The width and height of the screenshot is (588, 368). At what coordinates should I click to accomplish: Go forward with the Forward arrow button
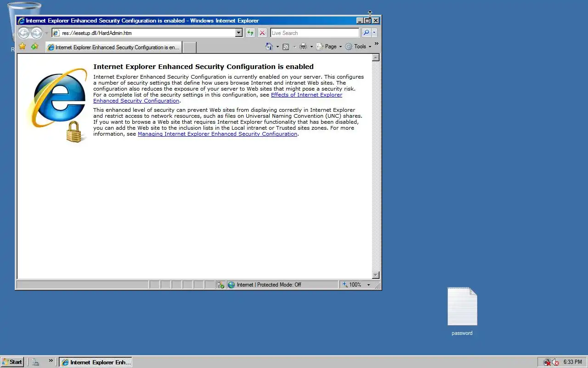pos(36,33)
